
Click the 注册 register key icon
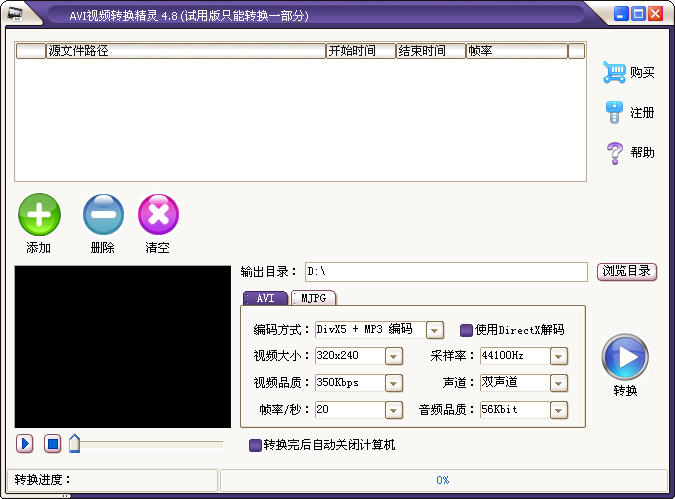pyautogui.click(x=614, y=112)
